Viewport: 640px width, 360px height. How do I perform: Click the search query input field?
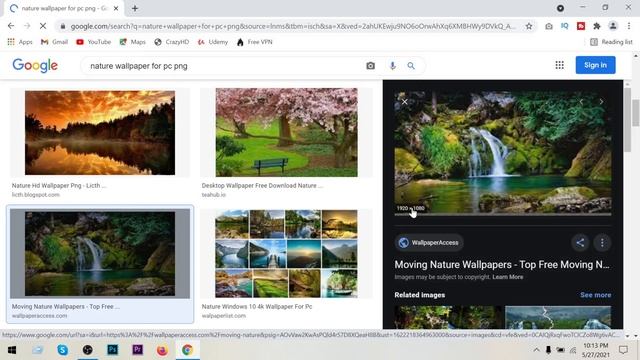point(224,66)
